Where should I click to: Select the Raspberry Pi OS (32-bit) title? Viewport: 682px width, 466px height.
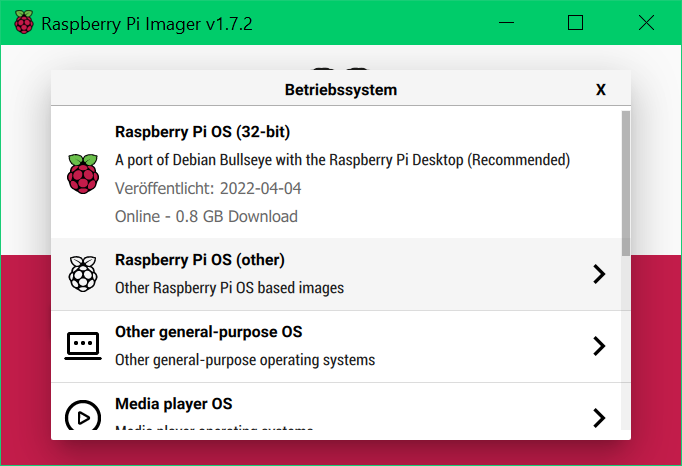(x=202, y=132)
